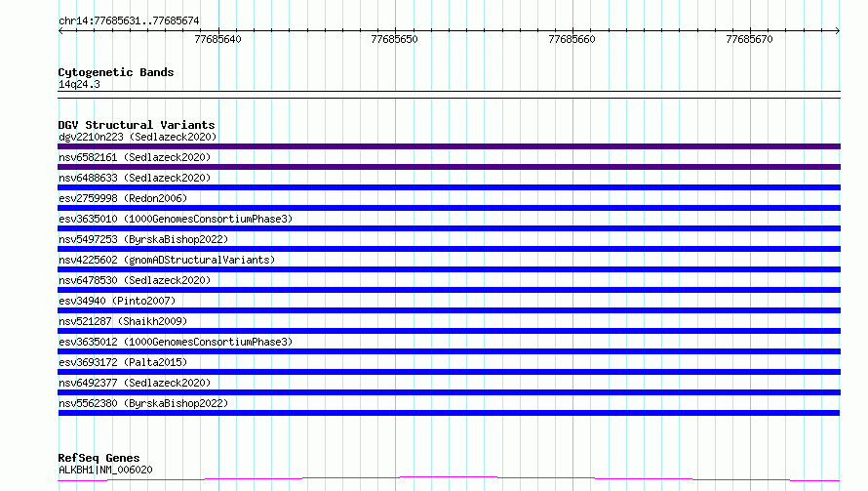Click variant label nsv5562380 (ByrskaBishop2022)
868x491 pixels.
pos(143,403)
